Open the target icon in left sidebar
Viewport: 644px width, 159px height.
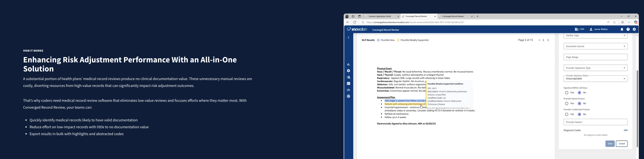point(348,96)
